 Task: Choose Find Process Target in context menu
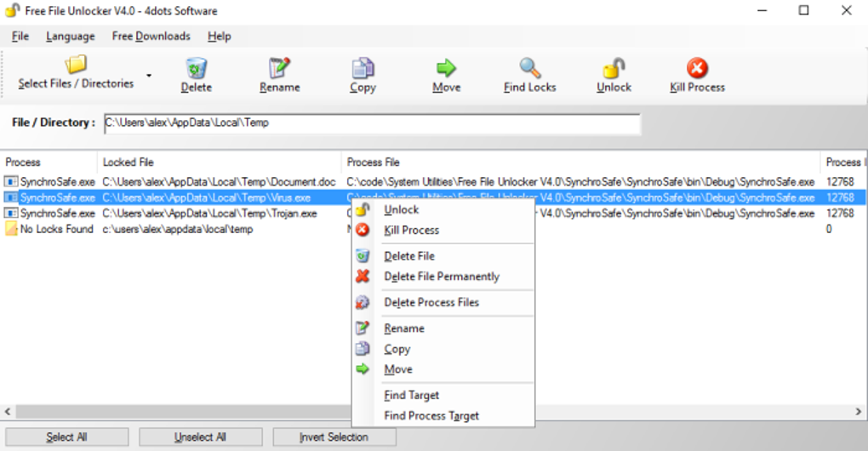(x=443, y=416)
